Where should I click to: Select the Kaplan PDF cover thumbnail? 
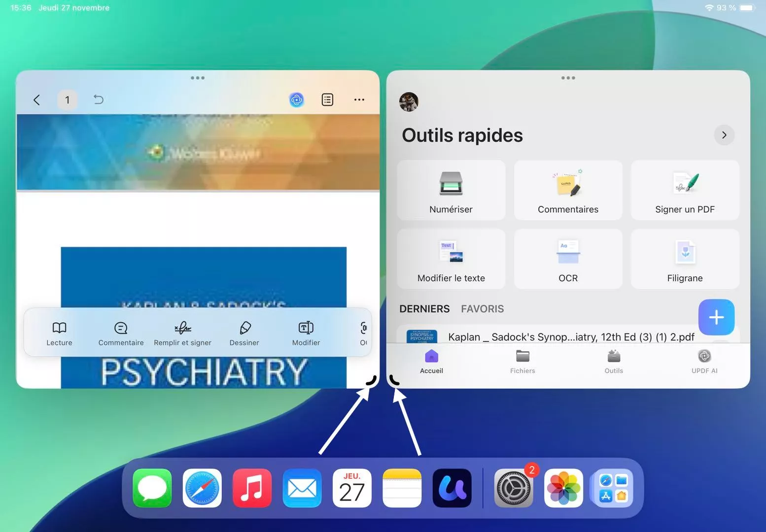(422, 336)
